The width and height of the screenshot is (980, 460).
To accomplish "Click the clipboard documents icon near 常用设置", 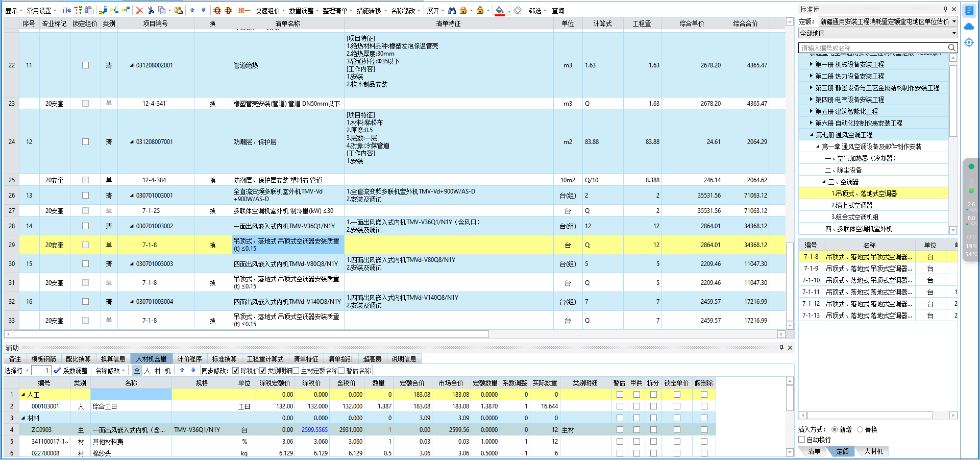I will 89,10.
